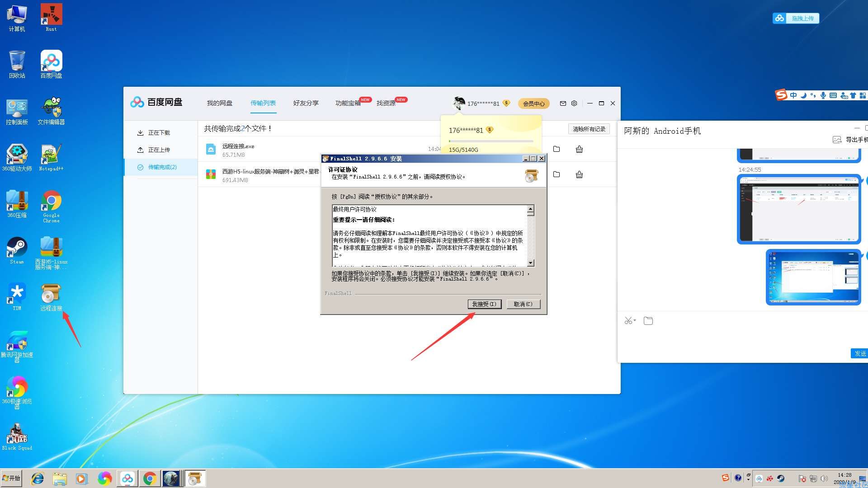Open the Steam desktop shortcut
868x488 pixels.
pos(17,251)
